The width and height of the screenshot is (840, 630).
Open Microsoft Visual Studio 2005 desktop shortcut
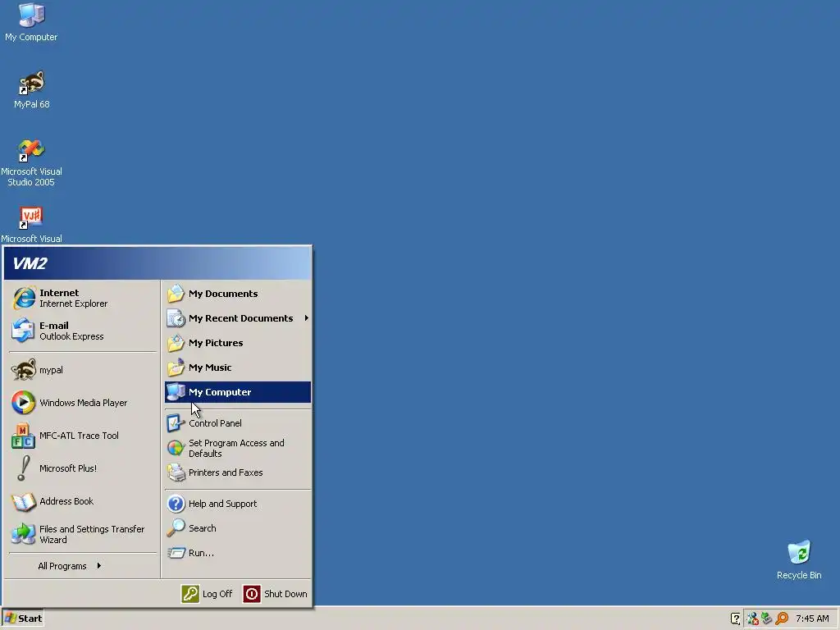[x=31, y=162]
